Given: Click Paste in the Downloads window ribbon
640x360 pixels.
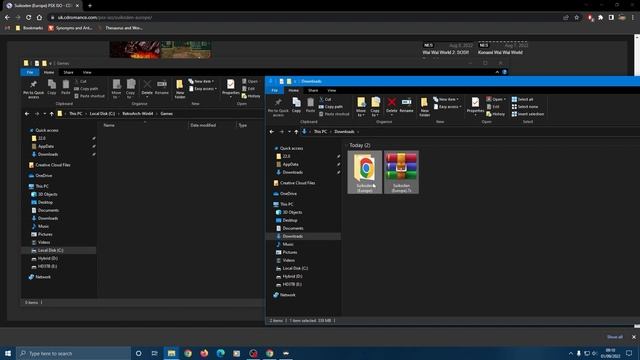Looking at the screenshot, I should click(310, 105).
